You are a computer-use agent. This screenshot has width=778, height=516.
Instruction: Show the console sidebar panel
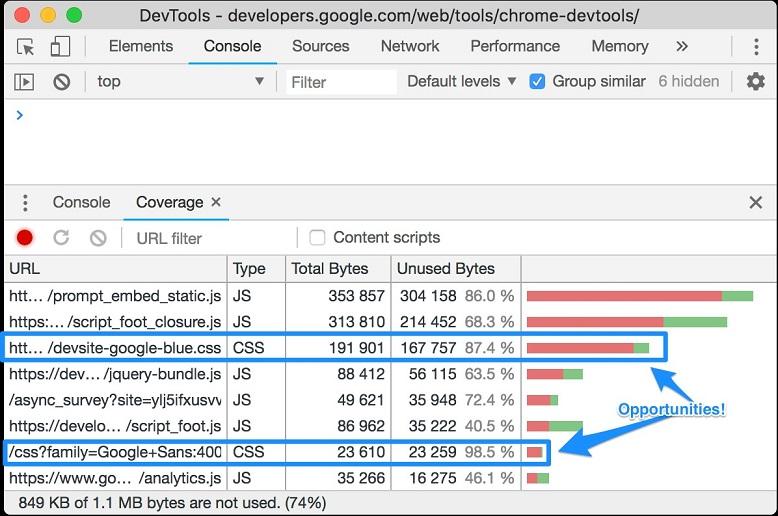[x=26, y=82]
